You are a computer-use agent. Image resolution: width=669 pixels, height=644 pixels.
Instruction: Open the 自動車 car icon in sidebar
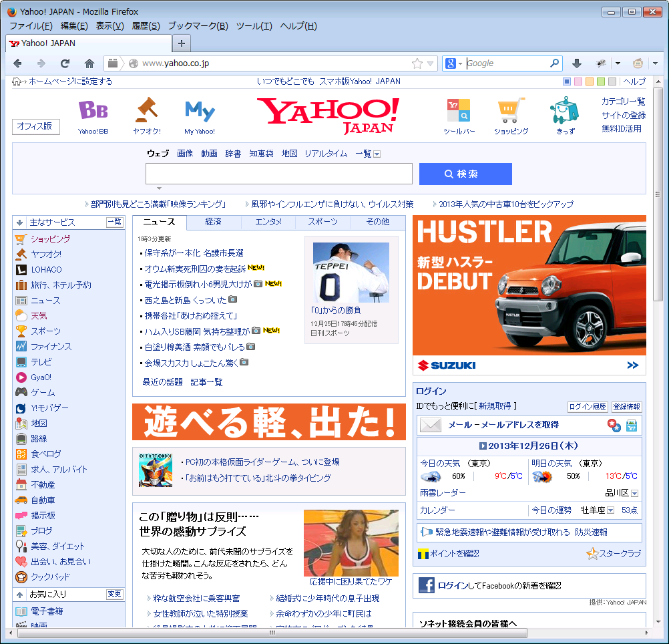[21, 500]
